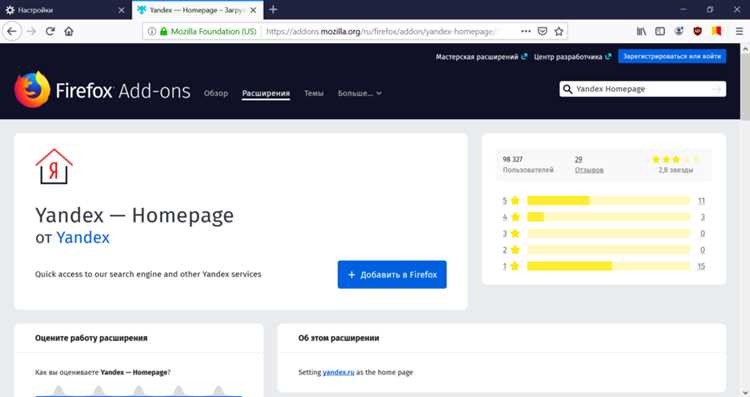
Task: Open the 29 Отзывов reviews link
Action: 589,165
